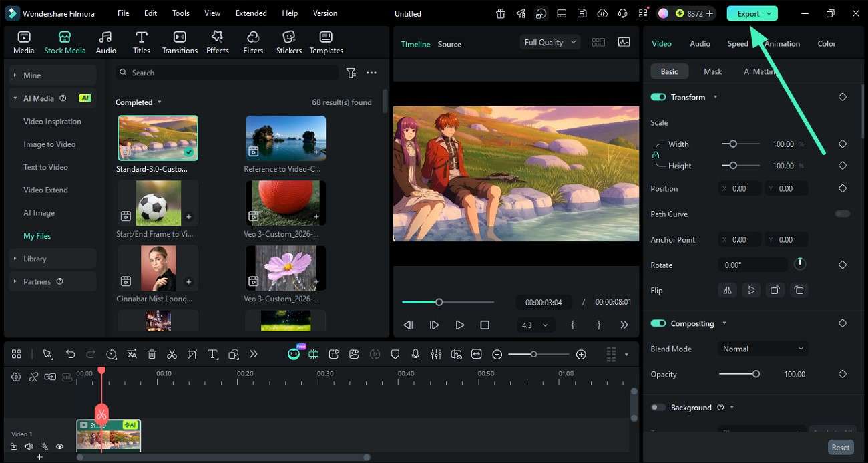Click the Width scale slider handle
868x463 pixels.
tap(733, 144)
